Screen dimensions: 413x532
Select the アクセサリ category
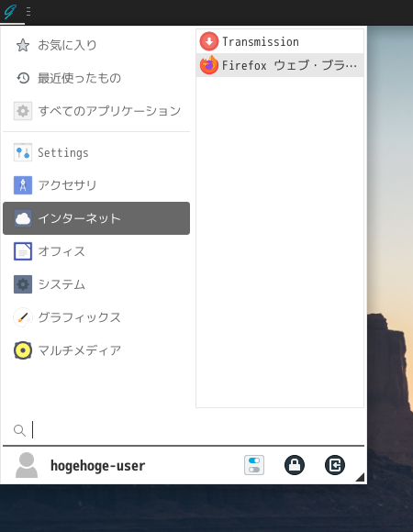coord(96,185)
